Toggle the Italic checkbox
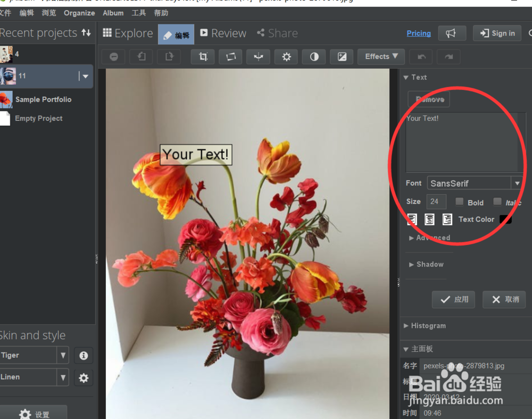The image size is (532, 419). pyautogui.click(x=497, y=202)
